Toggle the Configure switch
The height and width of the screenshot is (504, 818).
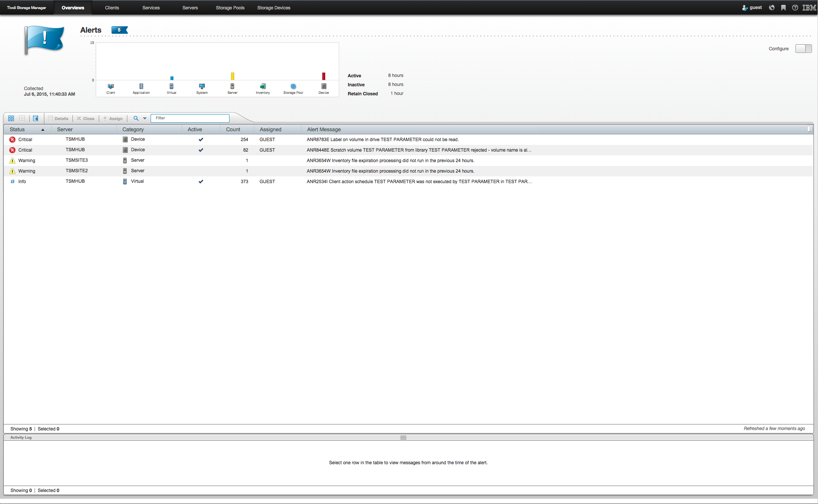[x=803, y=49]
